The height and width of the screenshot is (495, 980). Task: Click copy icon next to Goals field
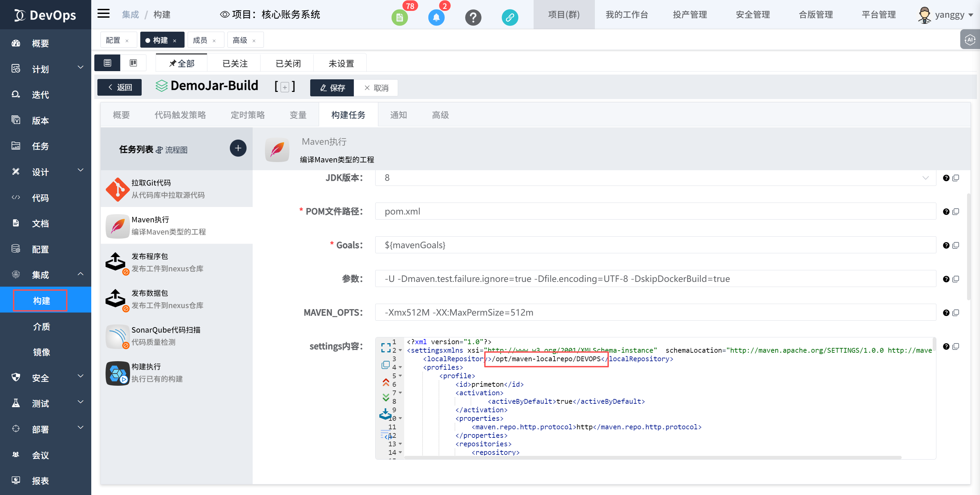click(x=955, y=245)
